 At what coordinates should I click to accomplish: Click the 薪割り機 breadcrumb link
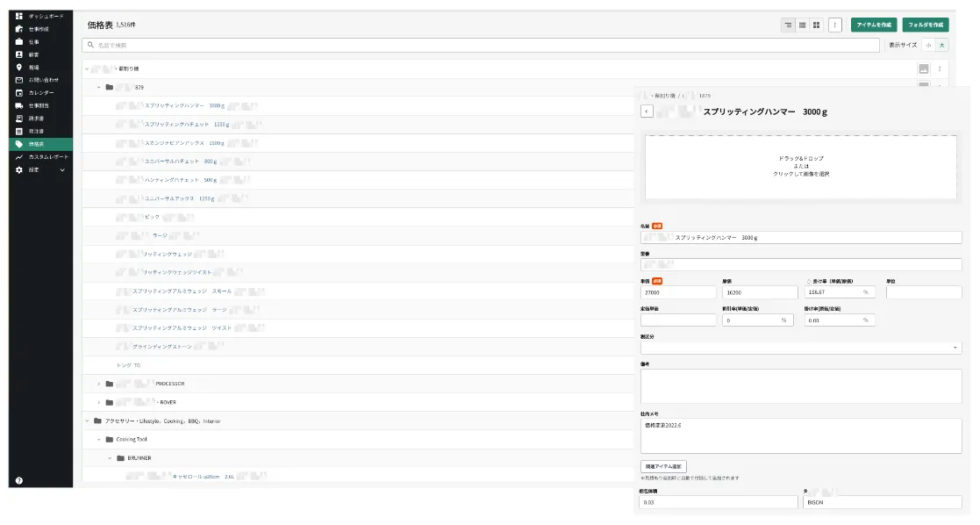[664, 96]
